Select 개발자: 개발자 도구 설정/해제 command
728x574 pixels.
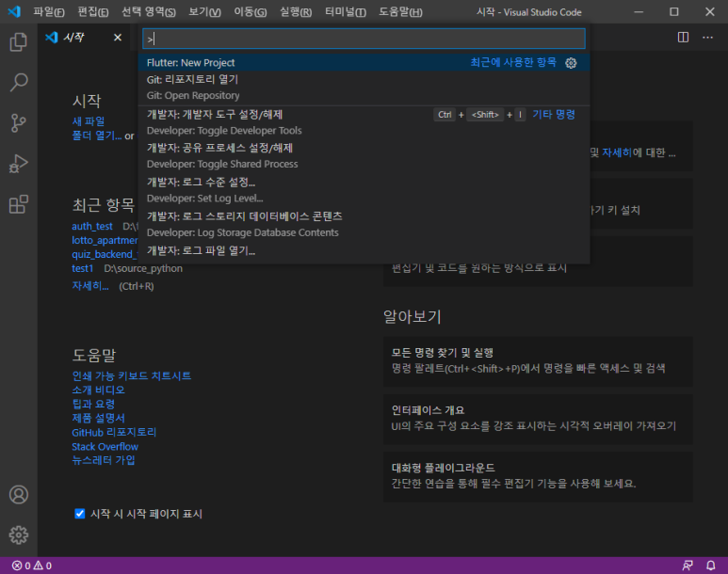pos(364,122)
